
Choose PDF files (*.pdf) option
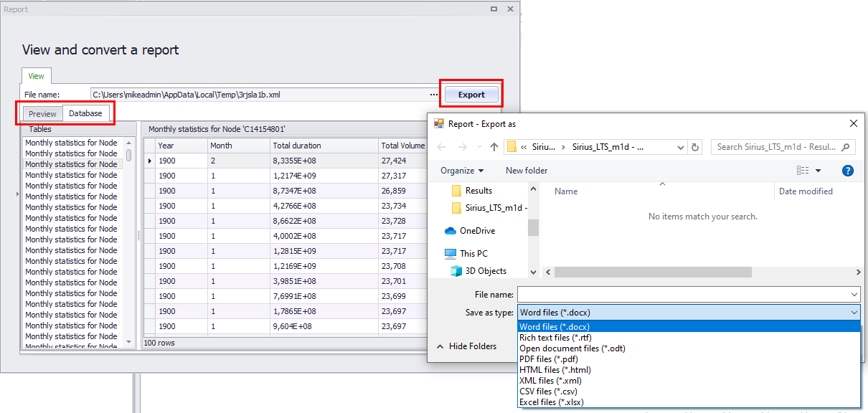[x=689, y=359]
